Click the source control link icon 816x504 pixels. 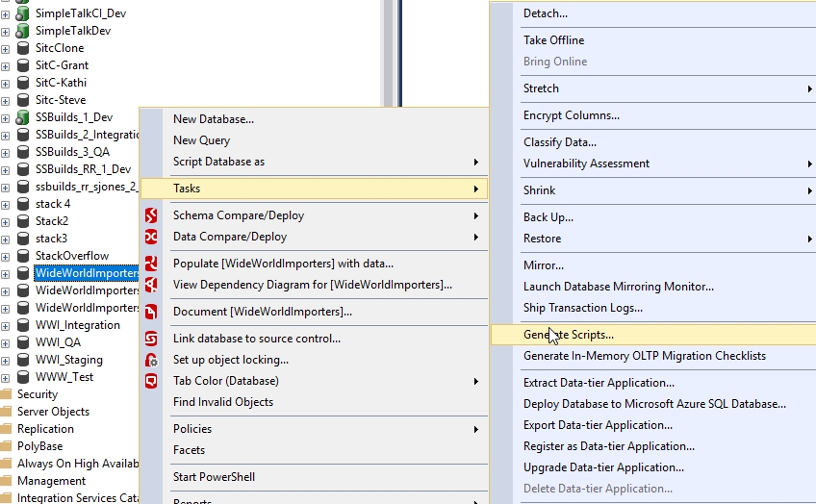pos(151,339)
